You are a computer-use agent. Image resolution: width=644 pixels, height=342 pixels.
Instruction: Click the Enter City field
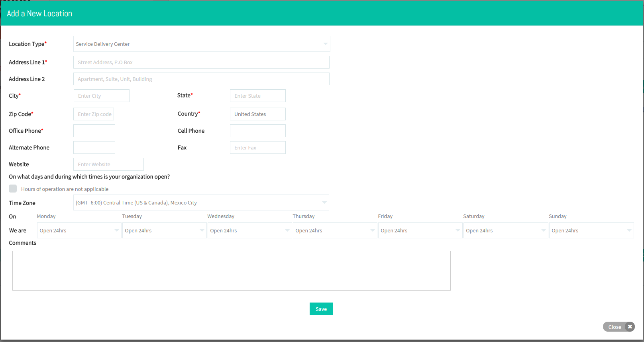[102, 96]
